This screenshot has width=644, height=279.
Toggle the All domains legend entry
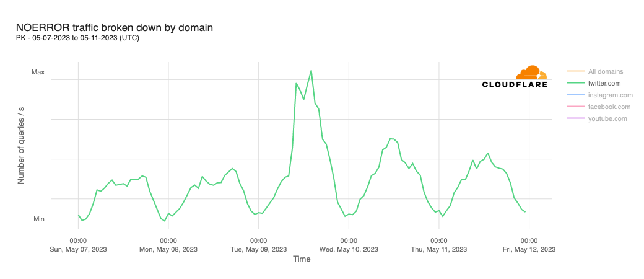click(605, 71)
